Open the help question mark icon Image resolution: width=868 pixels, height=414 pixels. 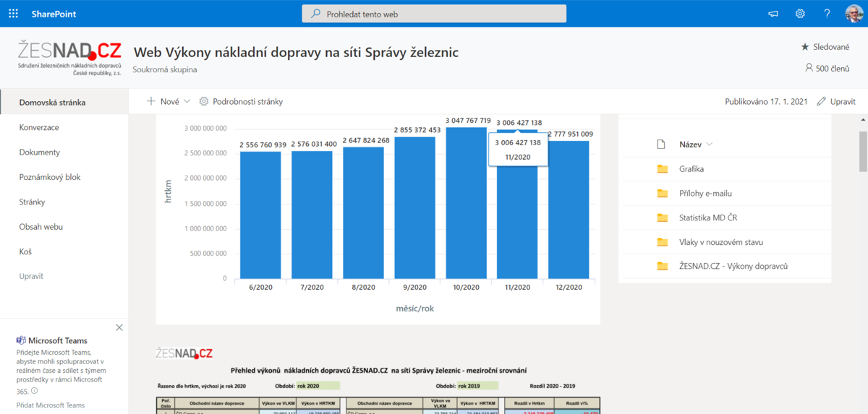point(827,14)
